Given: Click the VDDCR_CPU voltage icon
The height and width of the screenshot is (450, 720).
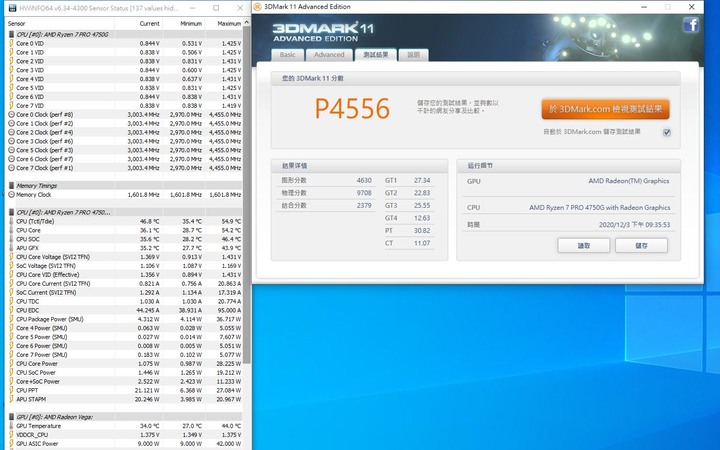Looking at the screenshot, I should tap(11, 435).
